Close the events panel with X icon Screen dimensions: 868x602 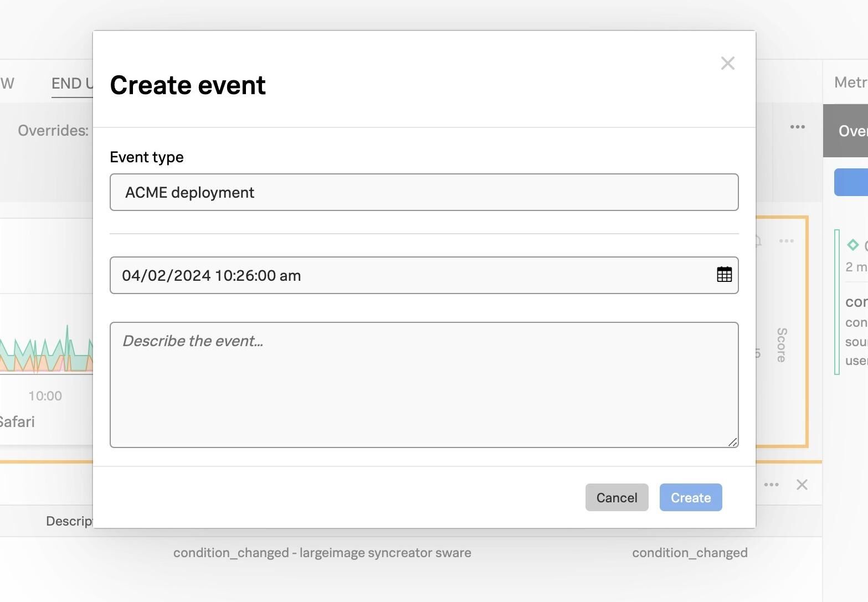click(802, 485)
